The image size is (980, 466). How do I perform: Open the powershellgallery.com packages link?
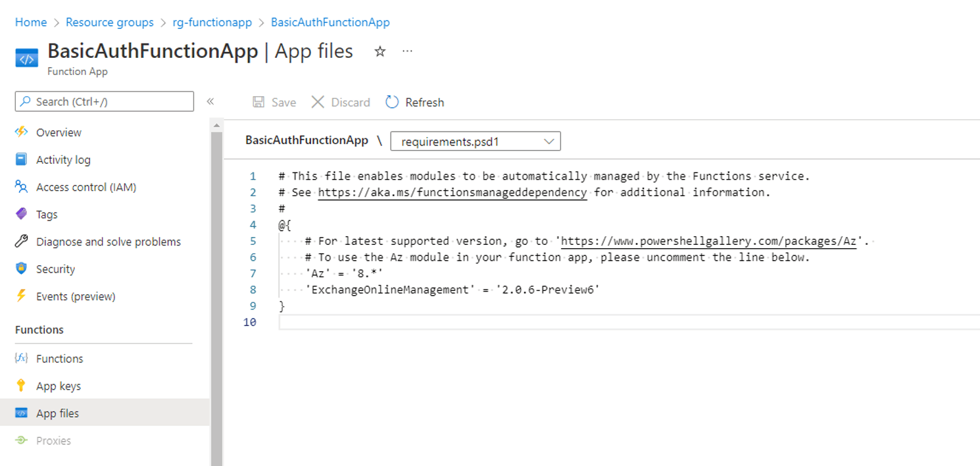(x=709, y=241)
